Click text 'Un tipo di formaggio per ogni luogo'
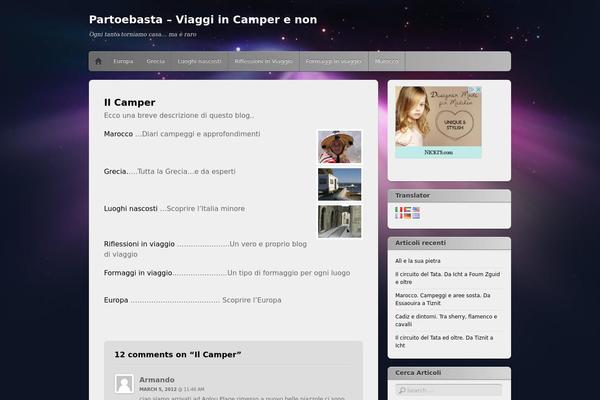The width and height of the screenshot is (600, 400). 289,273
